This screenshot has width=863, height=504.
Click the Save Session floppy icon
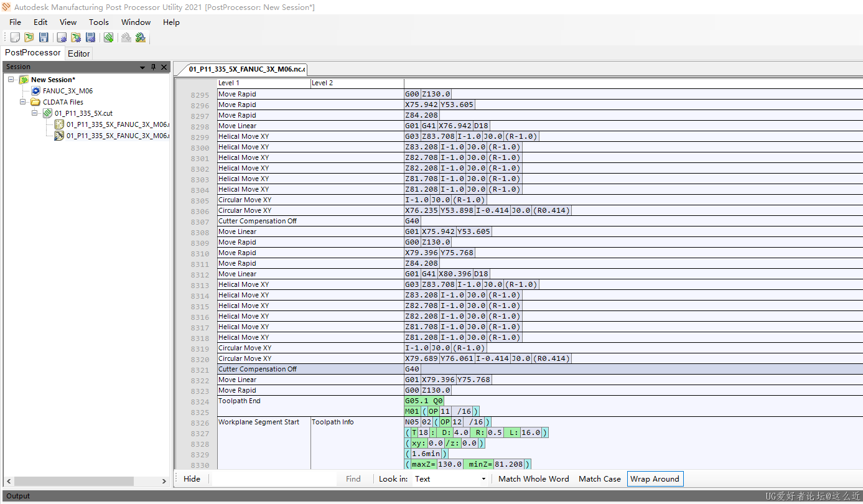click(x=43, y=38)
